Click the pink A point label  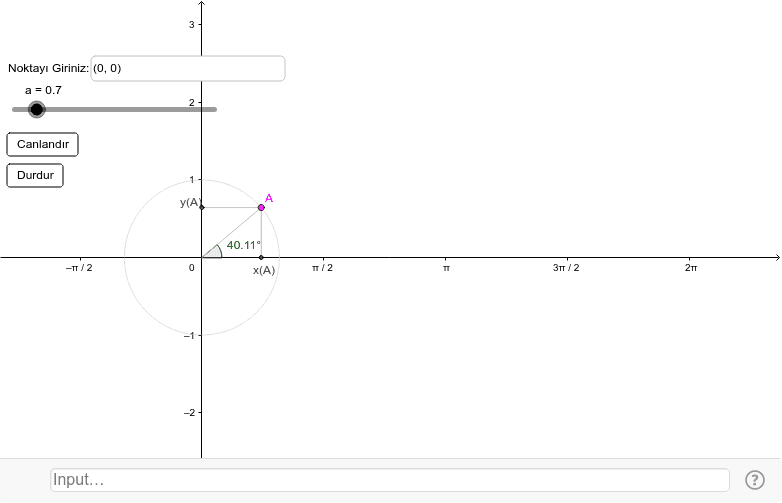(269, 198)
